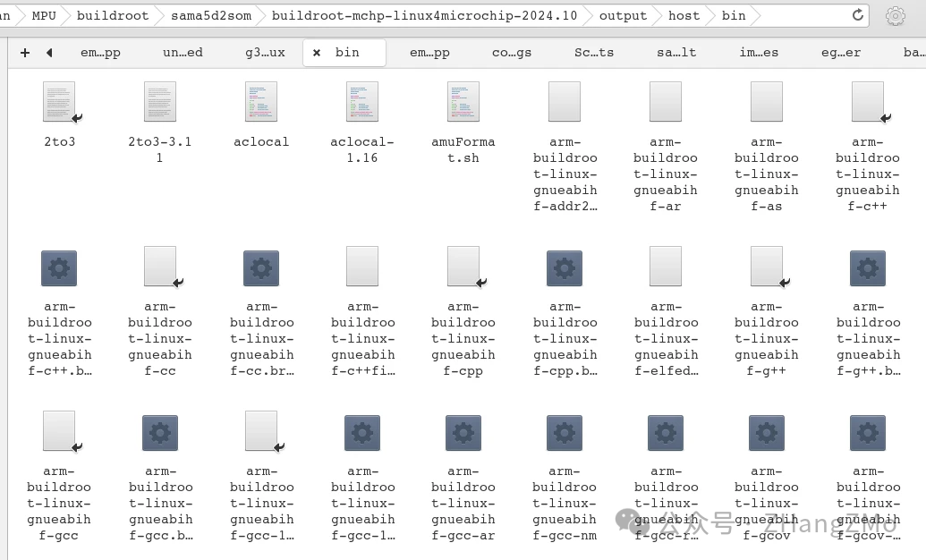This screenshot has width=926, height=560.
Task: Select the gnueabihf-gcc-nm executable icon
Action: tap(565, 433)
